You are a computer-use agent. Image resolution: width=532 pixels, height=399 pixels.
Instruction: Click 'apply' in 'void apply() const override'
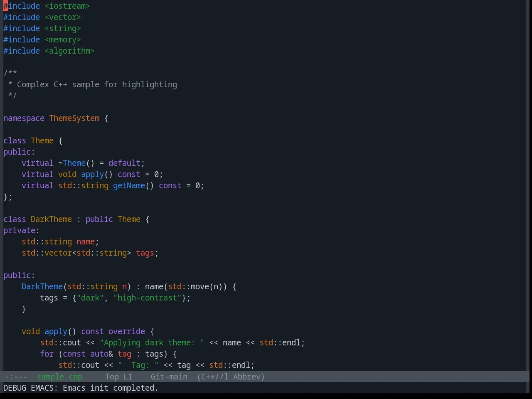56,331
